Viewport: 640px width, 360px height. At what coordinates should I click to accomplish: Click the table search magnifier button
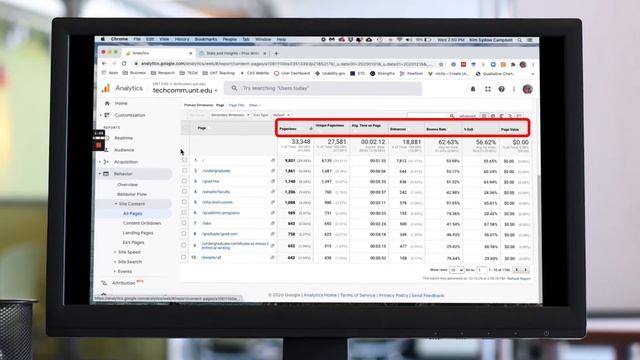coord(452,116)
